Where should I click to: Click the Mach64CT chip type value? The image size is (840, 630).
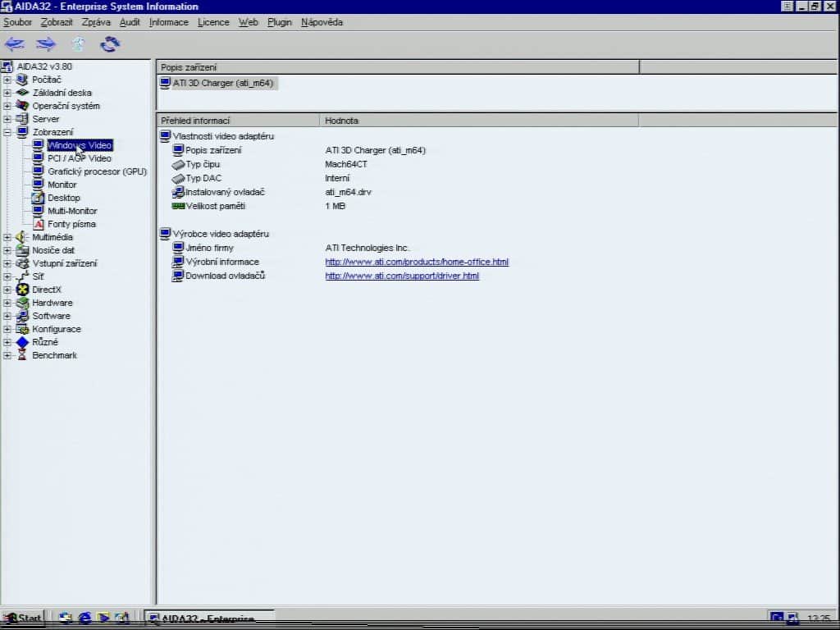346,164
